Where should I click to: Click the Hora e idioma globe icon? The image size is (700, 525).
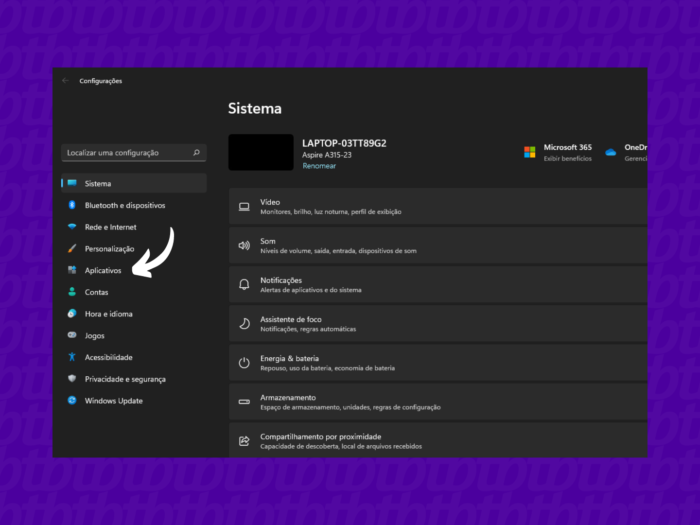click(72, 313)
